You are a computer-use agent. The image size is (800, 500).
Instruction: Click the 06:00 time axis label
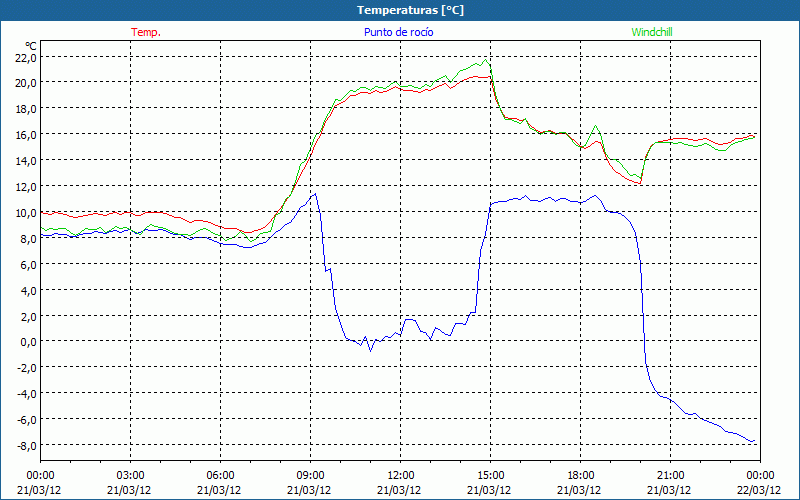point(220,476)
